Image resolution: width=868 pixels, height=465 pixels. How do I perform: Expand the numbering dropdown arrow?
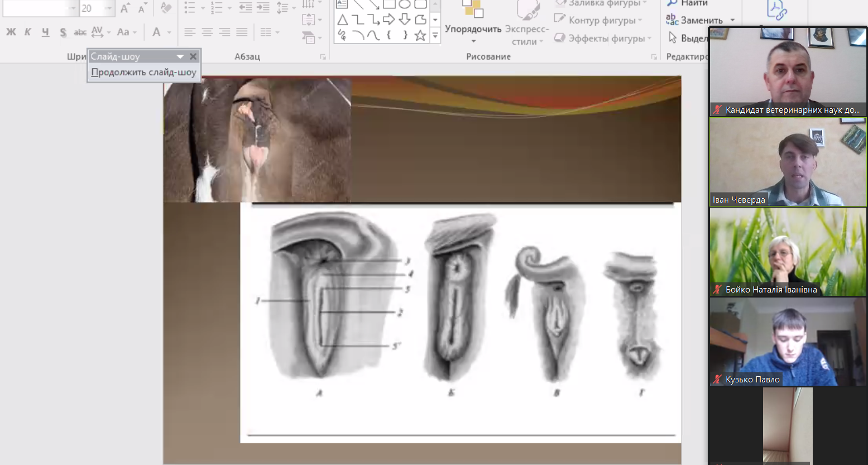coord(229,8)
